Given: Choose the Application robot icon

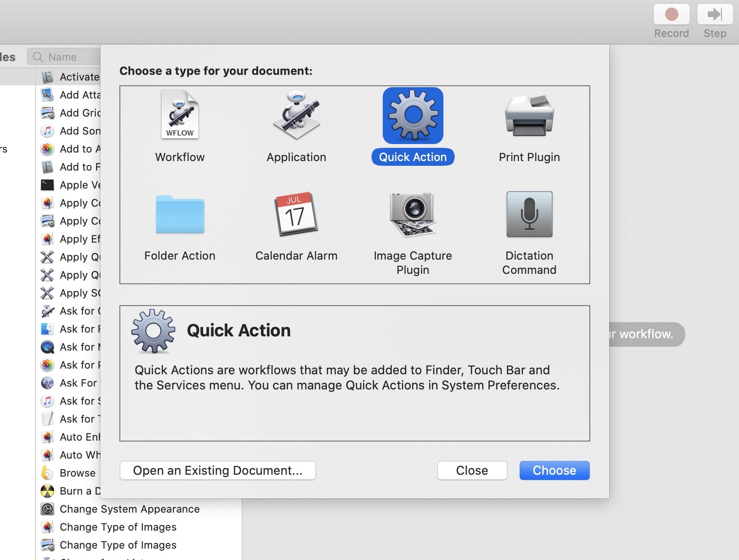Looking at the screenshot, I should tap(297, 115).
